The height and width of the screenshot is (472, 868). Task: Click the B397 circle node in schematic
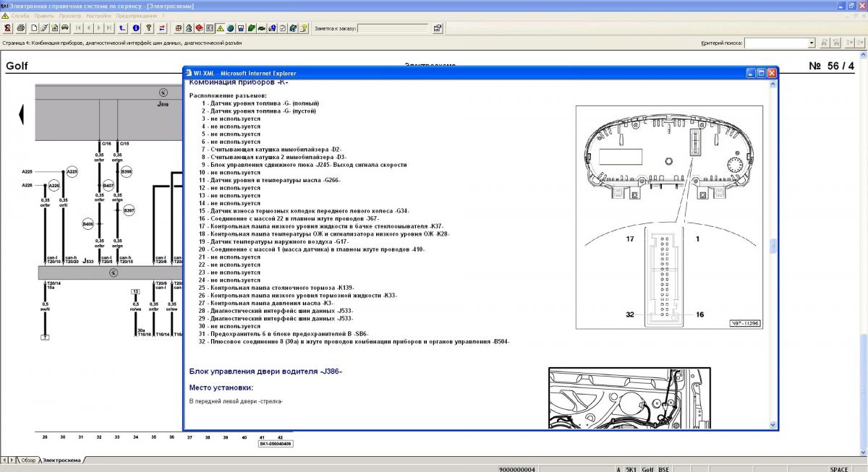[x=129, y=210]
